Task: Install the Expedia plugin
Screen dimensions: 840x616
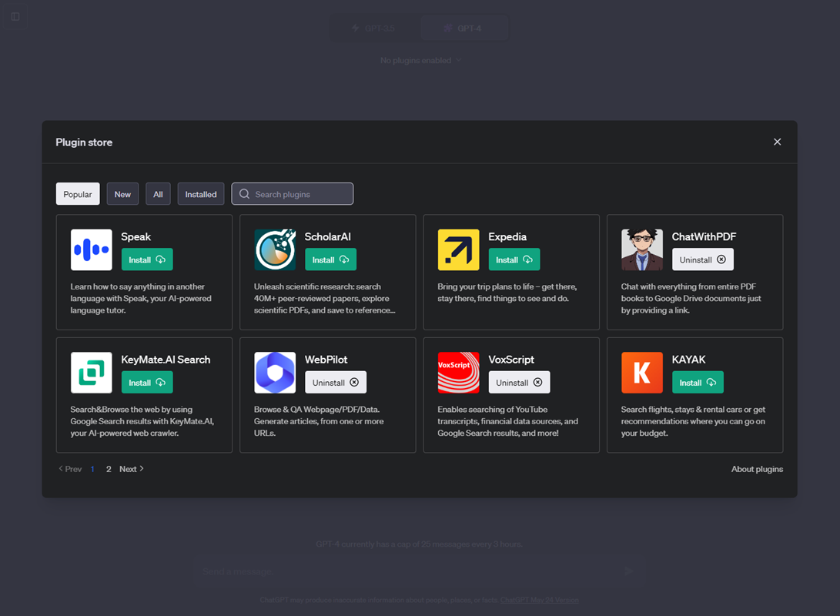Action: 514,259
